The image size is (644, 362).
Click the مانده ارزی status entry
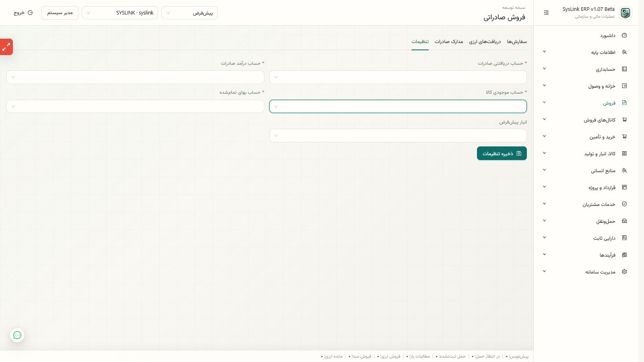[x=332, y=356]
